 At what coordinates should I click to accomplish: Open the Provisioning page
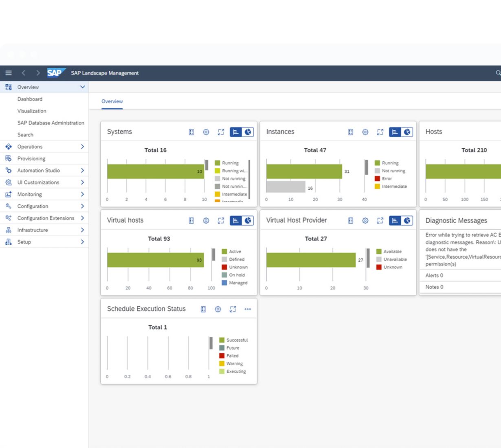(31, 158)
